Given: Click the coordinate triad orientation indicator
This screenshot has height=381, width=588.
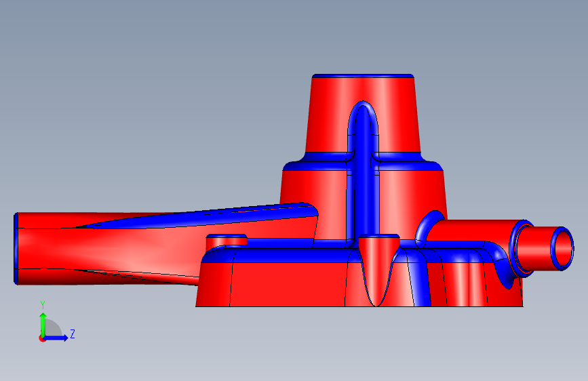Looking at the screenshot, I should pos(56,322).
